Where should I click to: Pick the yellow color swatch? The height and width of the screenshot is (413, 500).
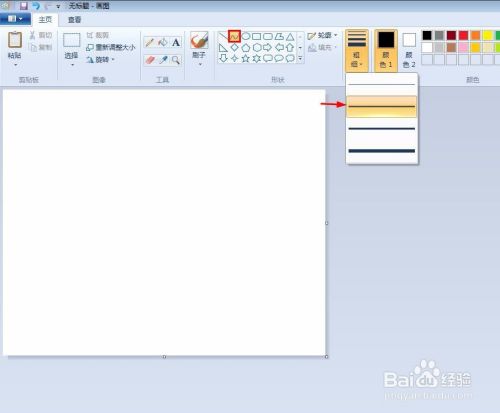coord(488,35)
